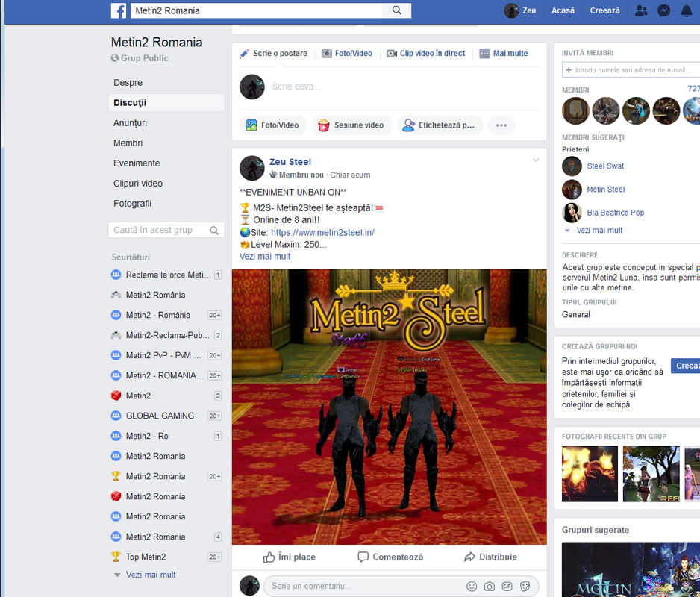The width and height of the screenshot is (700, 597).
Task: Open Metin2 Steel post image
Action: pyautogui.click(x=390, y=407)
